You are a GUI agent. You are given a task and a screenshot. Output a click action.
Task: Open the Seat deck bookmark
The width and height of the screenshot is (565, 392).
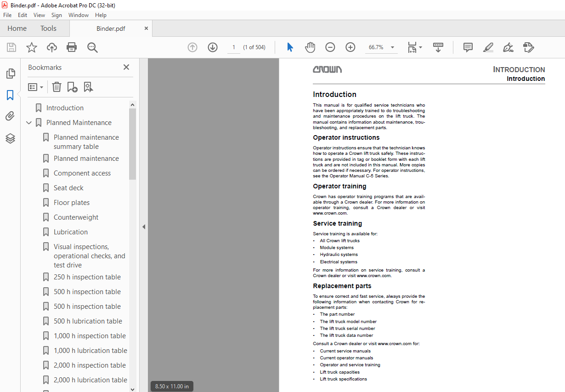[68, 188]
